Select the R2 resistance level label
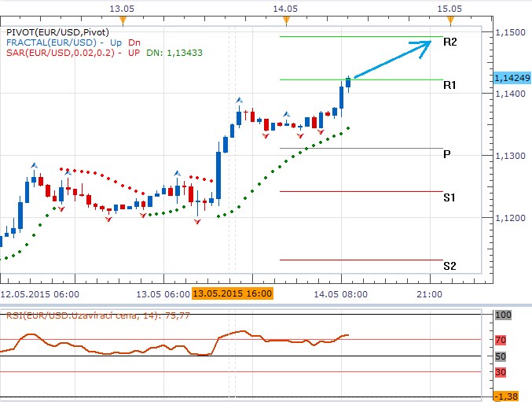This screenshot has width=532, height=402. 450,42
